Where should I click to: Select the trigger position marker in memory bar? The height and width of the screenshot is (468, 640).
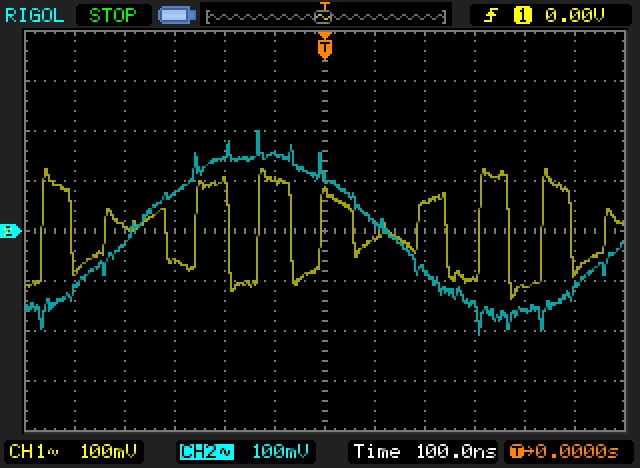(323, 14)
